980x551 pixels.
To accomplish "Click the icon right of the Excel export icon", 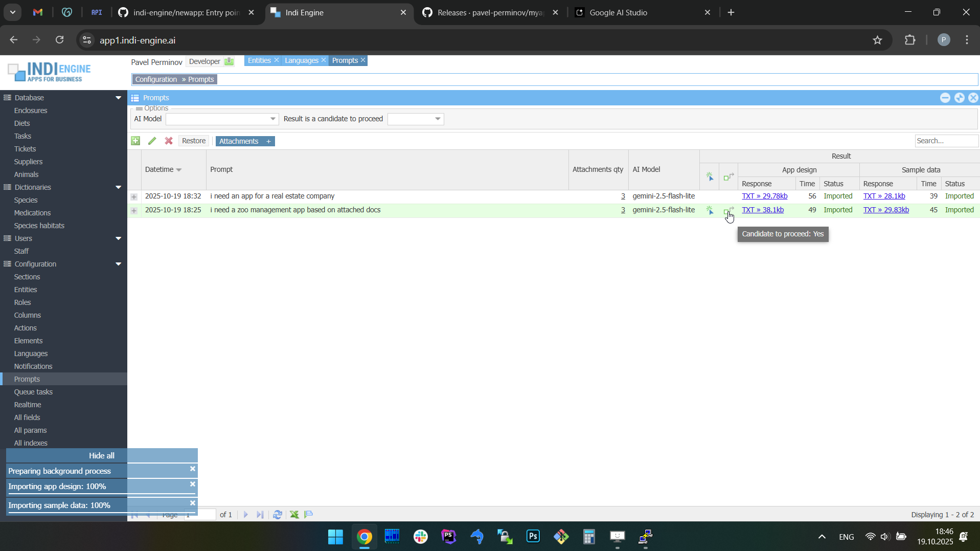I will click(309, 515).
